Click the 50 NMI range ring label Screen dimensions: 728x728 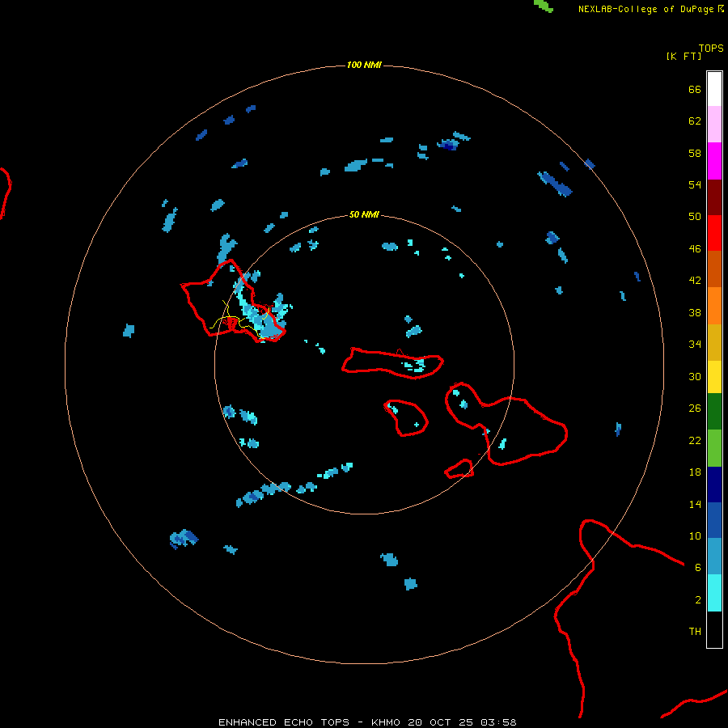click(364, 214)
